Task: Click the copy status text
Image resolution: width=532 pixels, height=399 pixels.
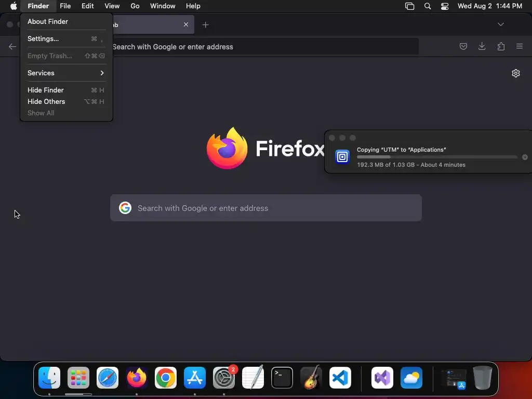Action: (411, 165)
